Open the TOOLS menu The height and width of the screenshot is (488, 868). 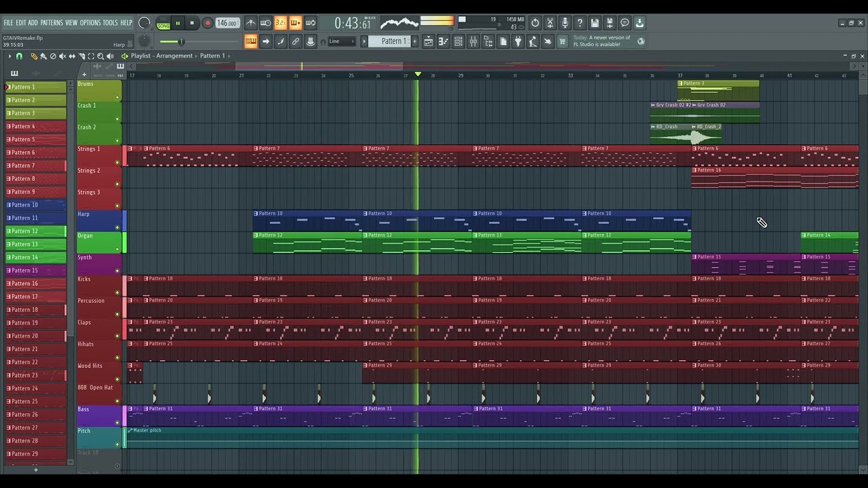(x=111, y=23)
